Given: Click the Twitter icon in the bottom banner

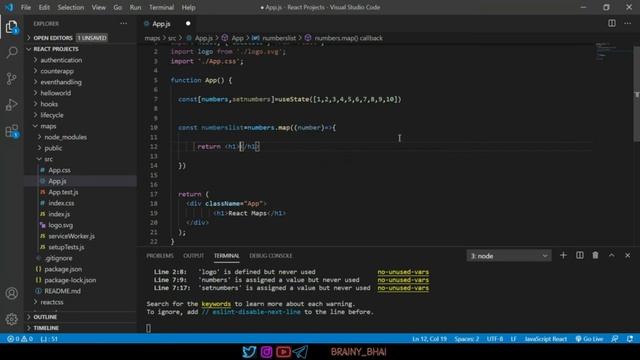Looking at the screenshot, I should [x=249, y=351].
